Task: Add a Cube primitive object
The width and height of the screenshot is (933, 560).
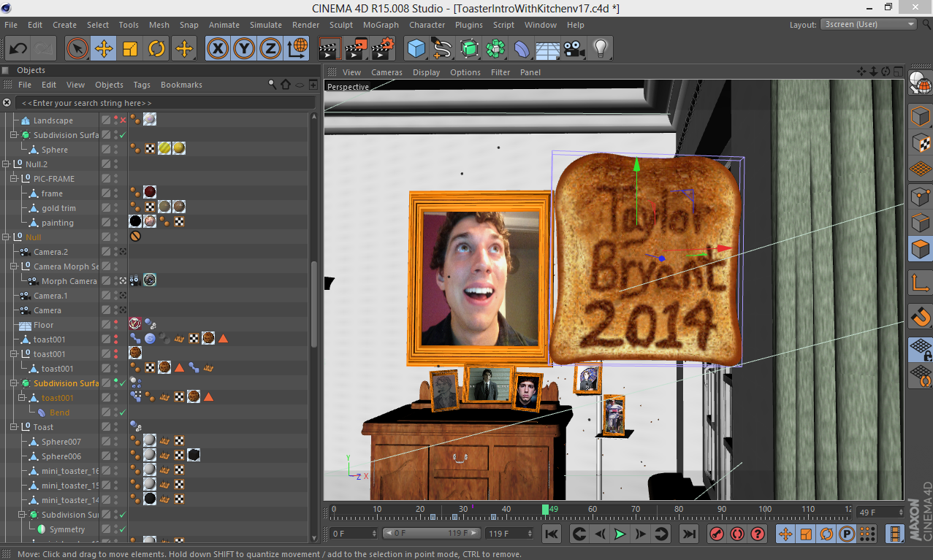Action: (416, 49)
